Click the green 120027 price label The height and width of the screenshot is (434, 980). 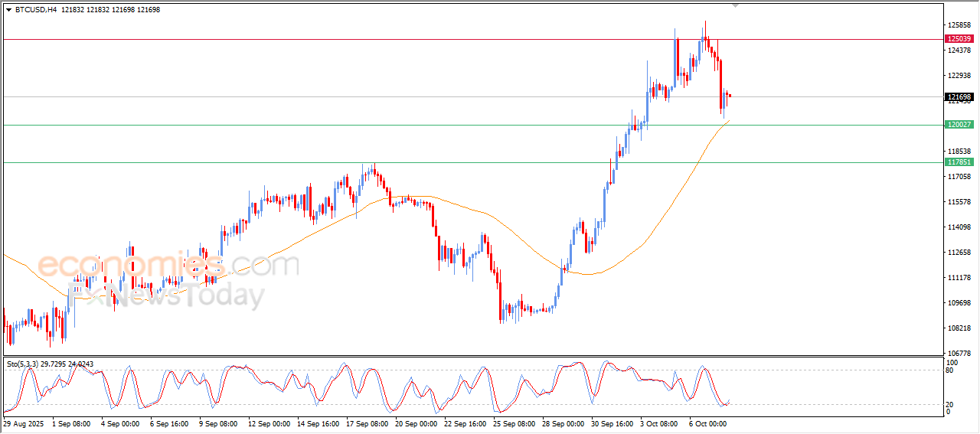click(959, 125)
